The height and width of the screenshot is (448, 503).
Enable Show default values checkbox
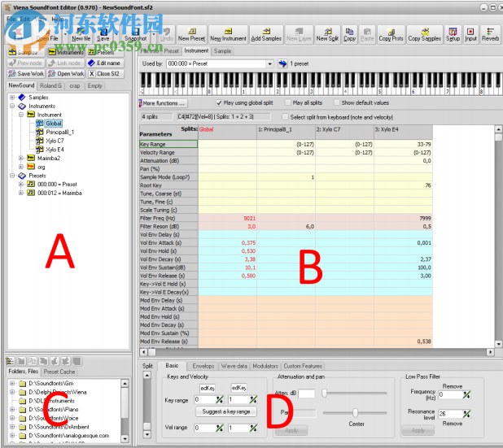(337, 102)
